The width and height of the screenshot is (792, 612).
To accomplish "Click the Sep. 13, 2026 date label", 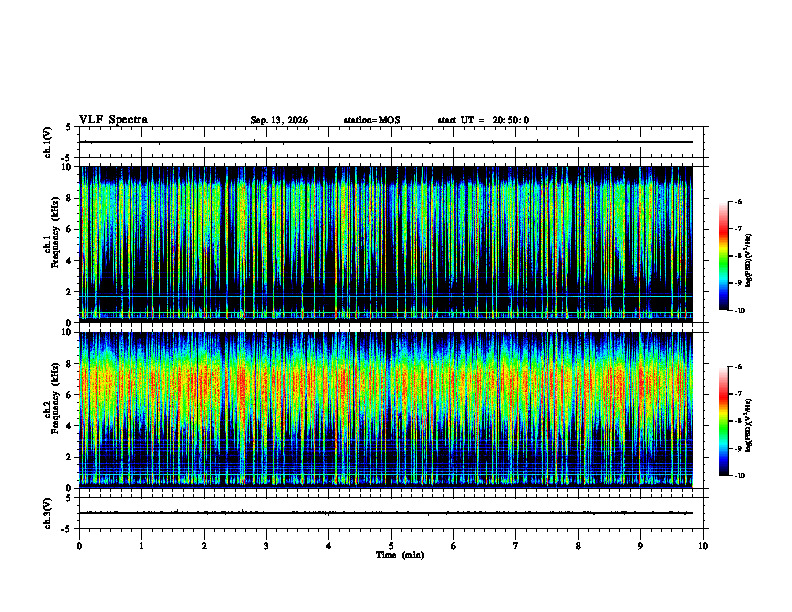I will (279, 120).
